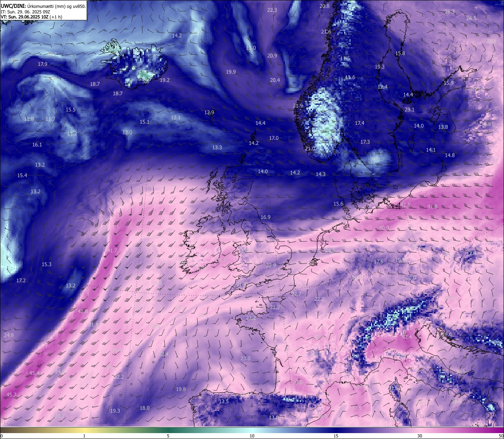Click the 15.6 value over Denmark

coord(338,204)
